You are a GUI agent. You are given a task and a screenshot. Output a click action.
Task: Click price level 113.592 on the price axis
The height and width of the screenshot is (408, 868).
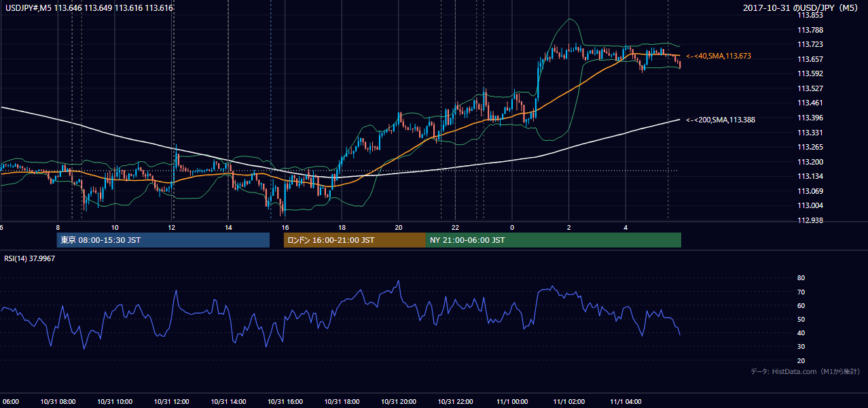pyautogui.click(x=811, y=74)
